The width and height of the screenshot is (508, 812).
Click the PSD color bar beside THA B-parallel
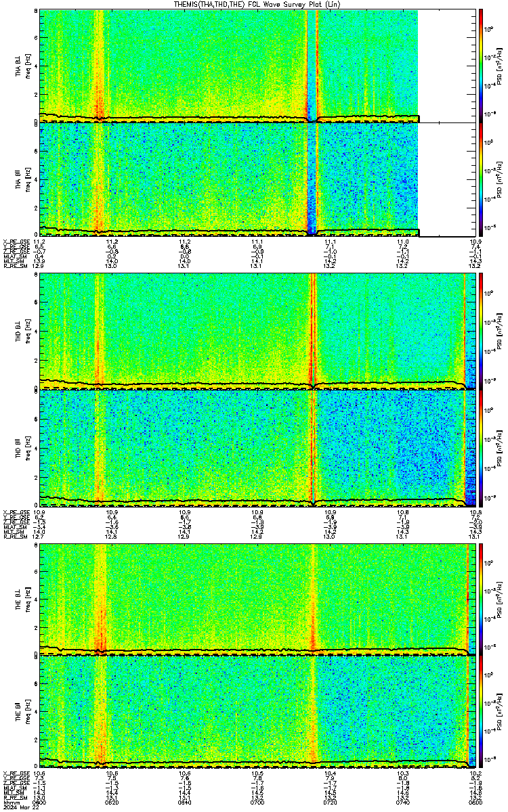point(481,179)
